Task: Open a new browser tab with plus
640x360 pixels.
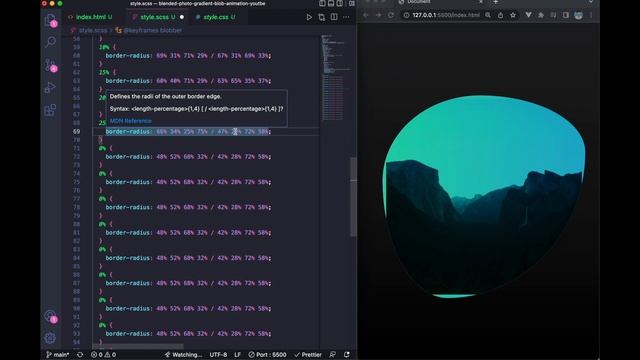Action: [x=496, y=2]
